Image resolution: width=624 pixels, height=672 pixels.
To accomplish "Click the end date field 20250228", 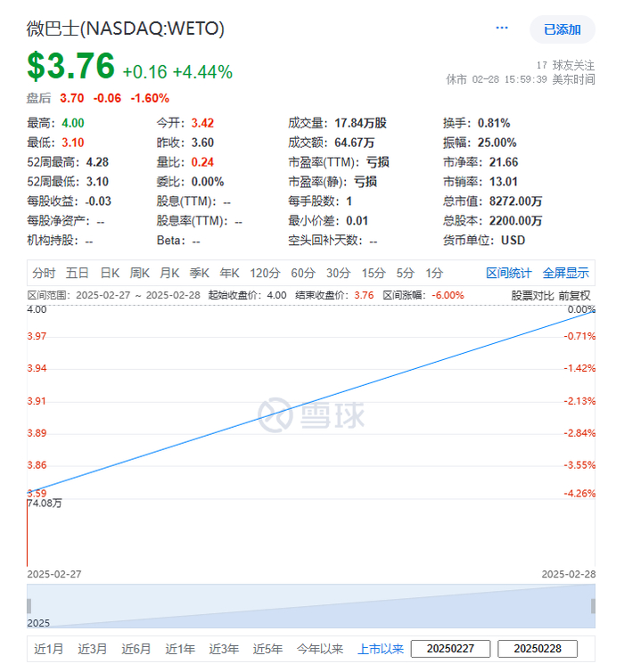I will [538, 649].
